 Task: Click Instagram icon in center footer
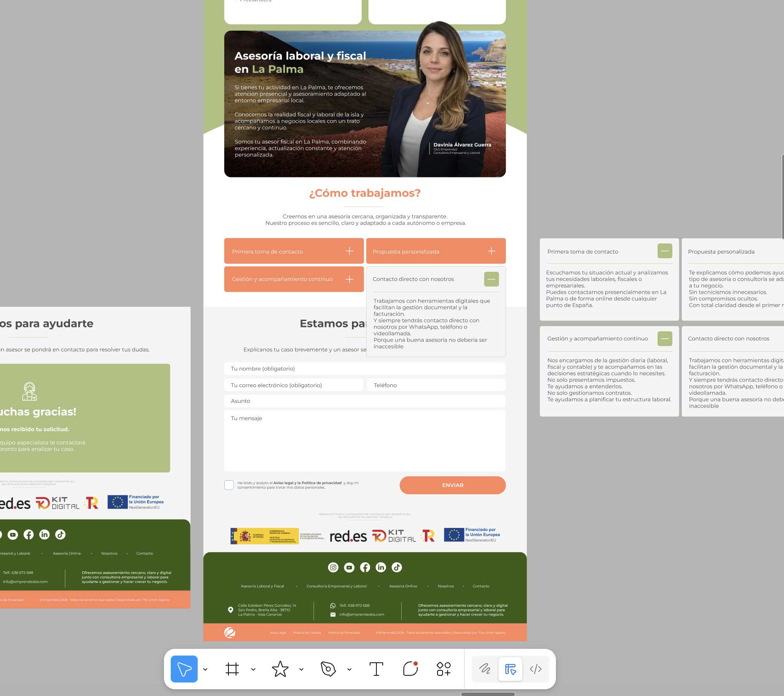pos(333,568)
